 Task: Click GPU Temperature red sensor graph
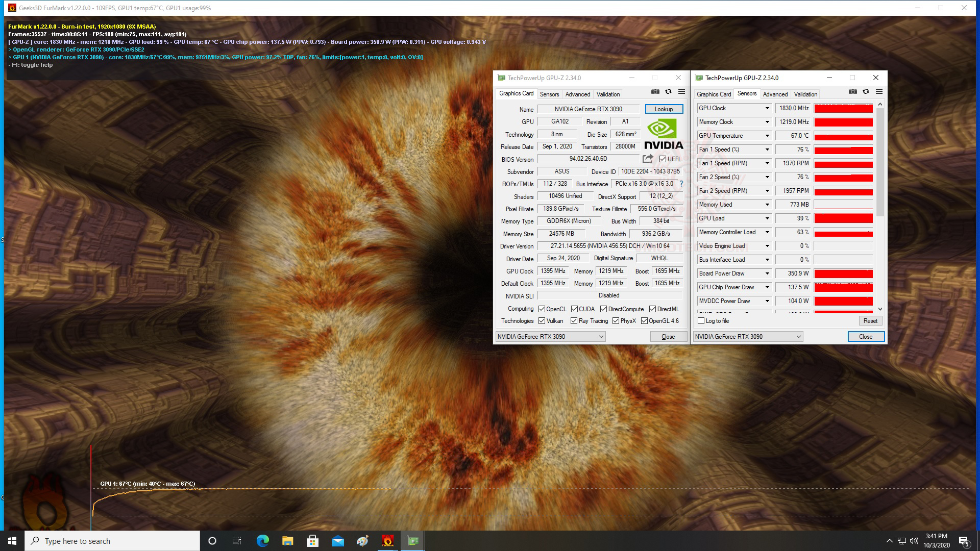843,136
